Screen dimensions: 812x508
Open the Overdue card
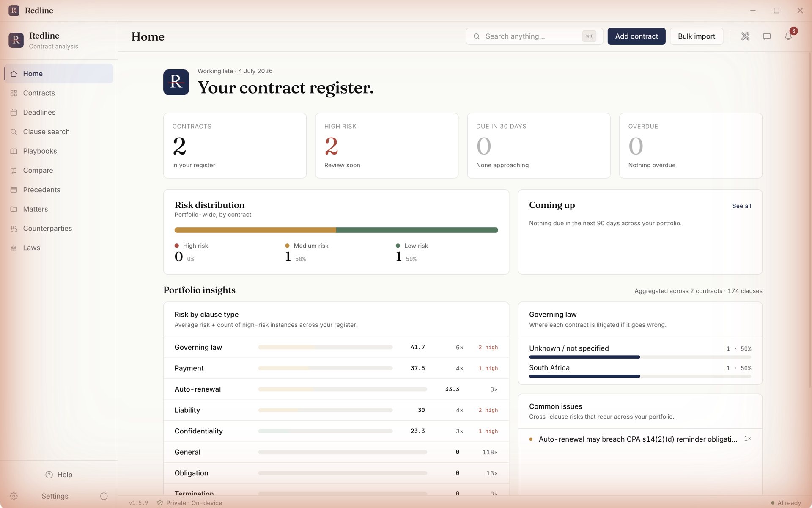point(691,146)
